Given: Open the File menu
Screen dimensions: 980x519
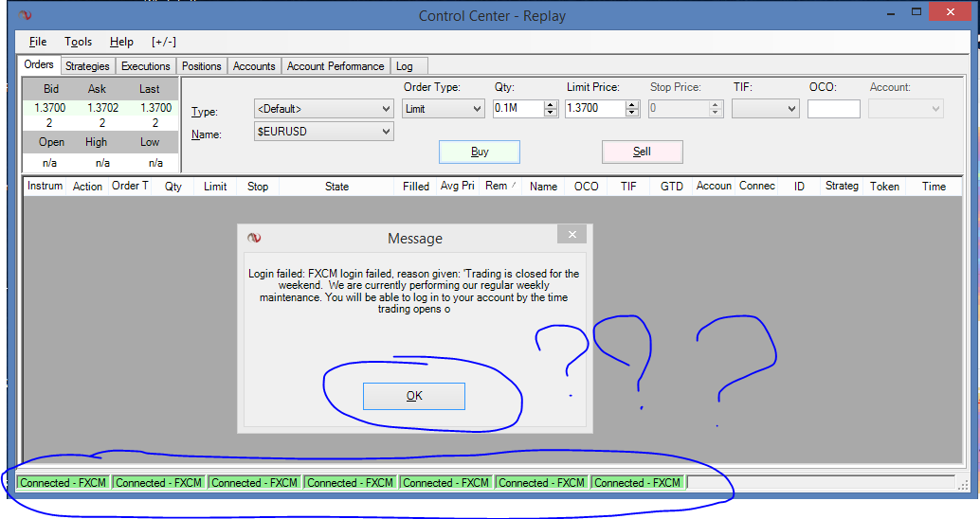Looking at the screenshot, I should tap(38, 42).
